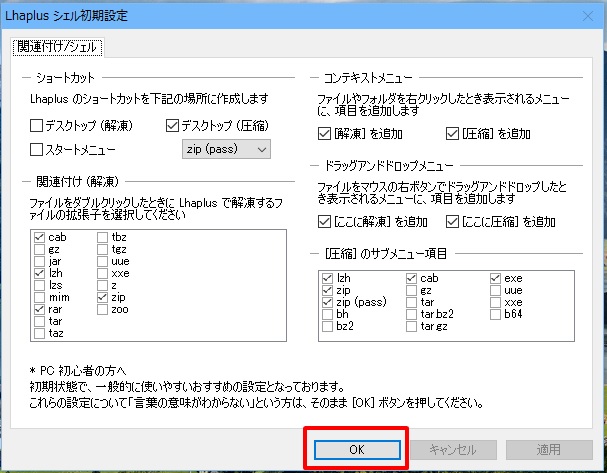Check tbz in the association list
The image size is (607, 473).
tap(102, 237)
